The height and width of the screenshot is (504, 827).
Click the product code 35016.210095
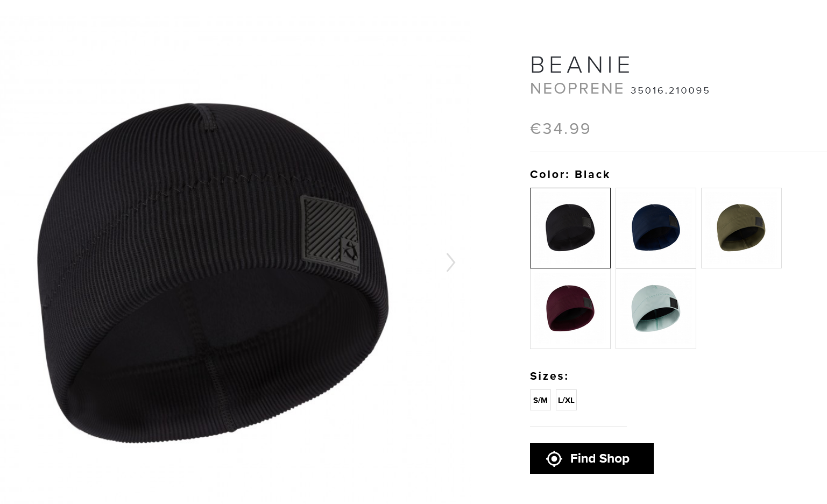click(670, 90)
